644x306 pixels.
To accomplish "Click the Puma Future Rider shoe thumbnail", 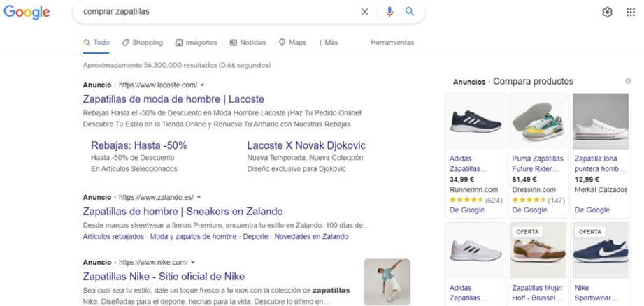I will [x=538, y=122].
